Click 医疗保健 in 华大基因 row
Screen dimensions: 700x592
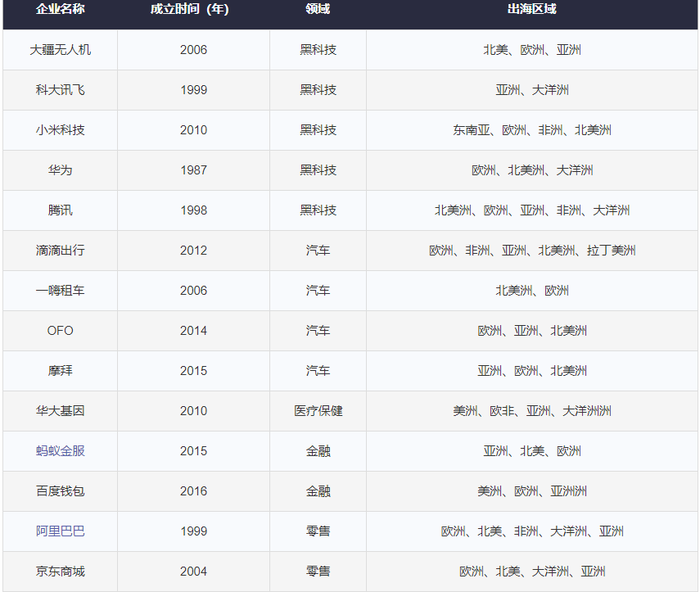[318, 411]
